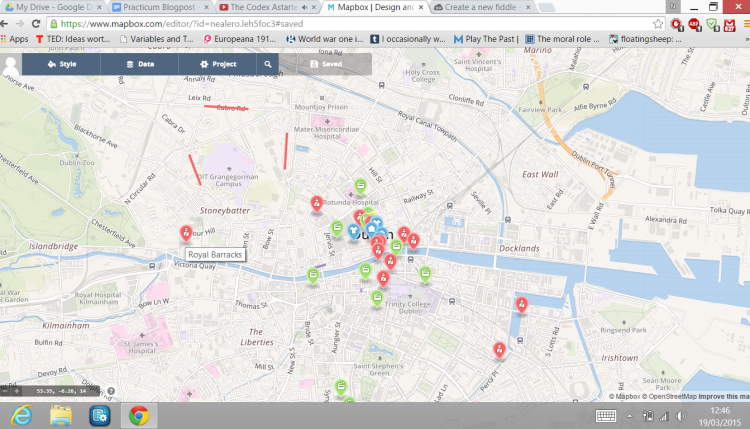Viewport: 750px width, 429px height.
Task: Open the Gmail extension icon
Action: pyautogui.click(x=729, y=24)
